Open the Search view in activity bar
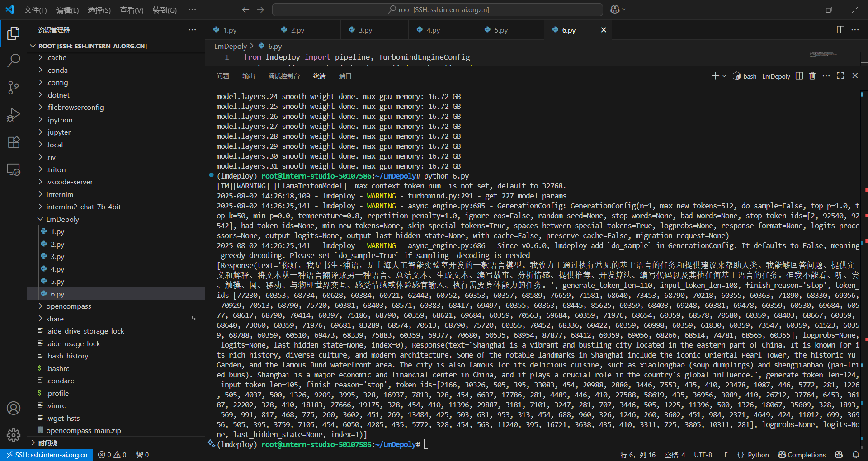The image size is (868, 461). [x=14, y=60]
